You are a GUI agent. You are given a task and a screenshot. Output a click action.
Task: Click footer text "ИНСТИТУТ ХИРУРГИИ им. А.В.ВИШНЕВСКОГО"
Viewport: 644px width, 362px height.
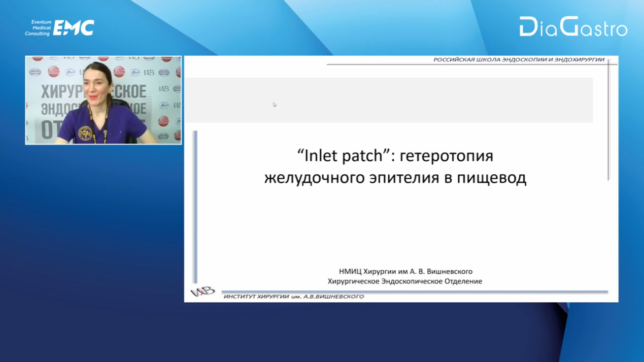pyautogui.click(x=293, y=297)
